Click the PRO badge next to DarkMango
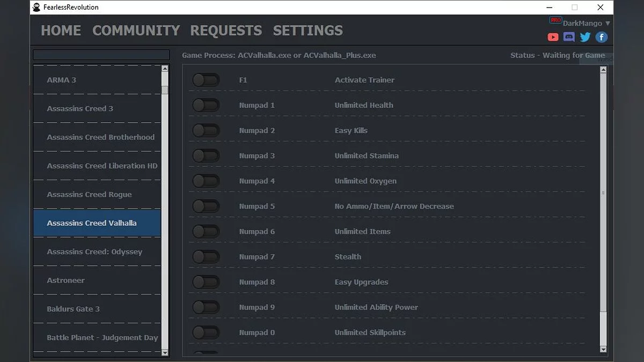644x362 pixels. pyautogui.click(x=555, y=20)
